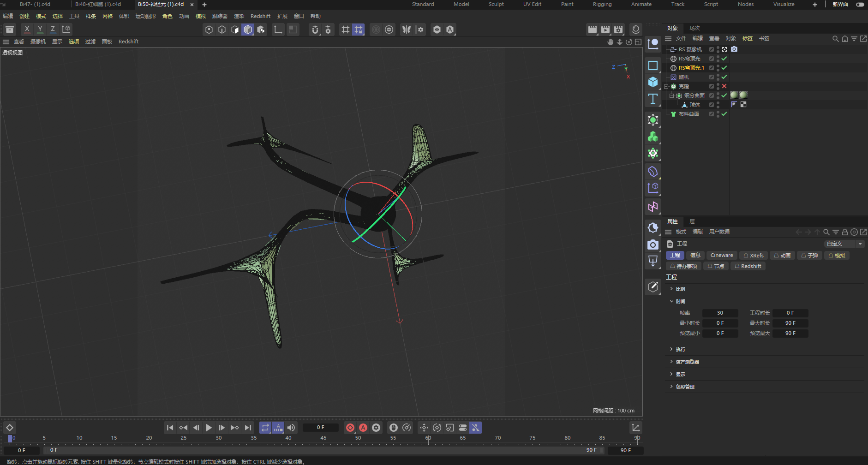Step to next frame

(222, 428)
